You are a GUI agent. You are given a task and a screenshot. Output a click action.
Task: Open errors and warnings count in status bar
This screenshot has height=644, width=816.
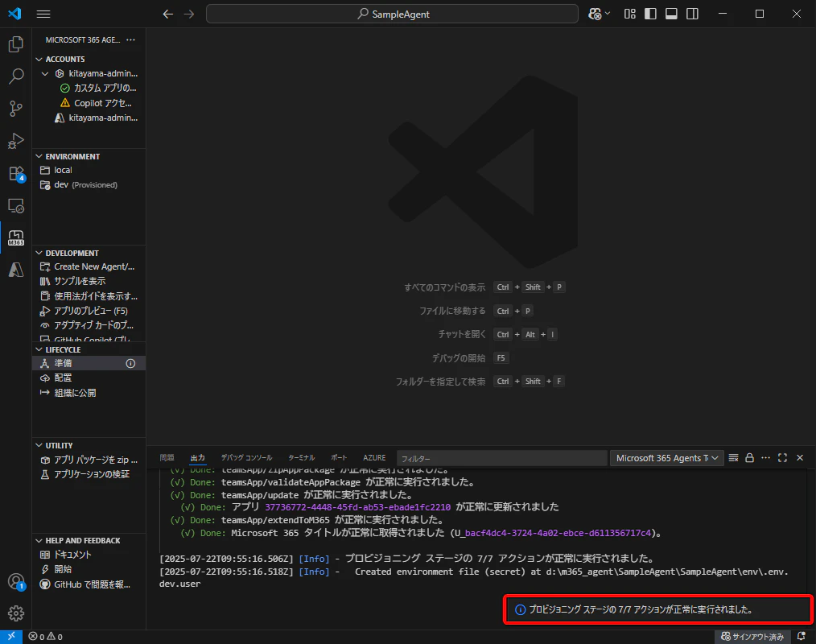tap(46, 637)
